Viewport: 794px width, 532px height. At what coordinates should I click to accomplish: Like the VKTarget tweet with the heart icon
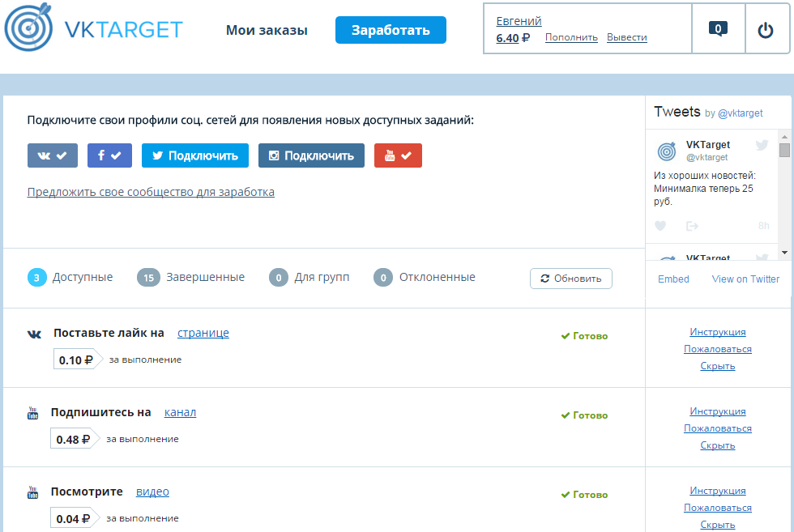[660, 226]
